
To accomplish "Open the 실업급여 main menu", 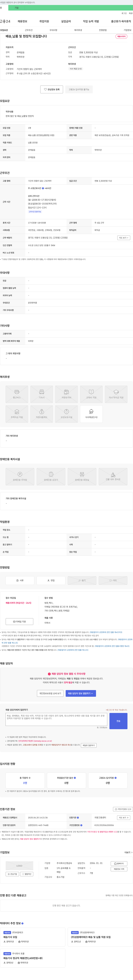I will click(66, 21).
